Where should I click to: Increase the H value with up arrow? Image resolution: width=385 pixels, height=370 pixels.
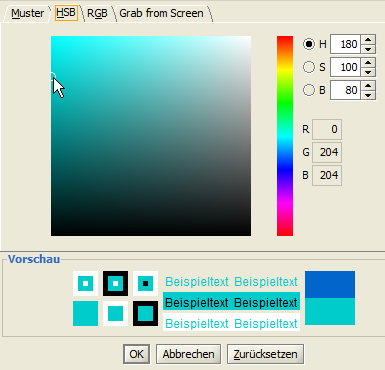(x=368, y=39)
